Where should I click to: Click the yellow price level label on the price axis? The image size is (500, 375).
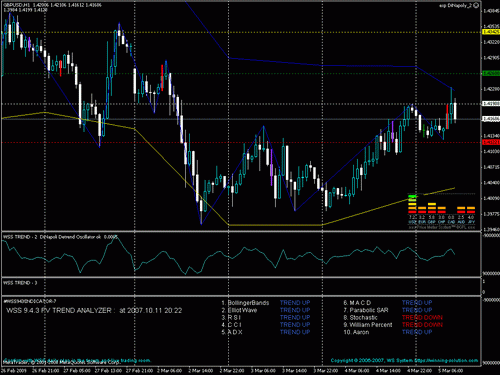tap(491, 32)
